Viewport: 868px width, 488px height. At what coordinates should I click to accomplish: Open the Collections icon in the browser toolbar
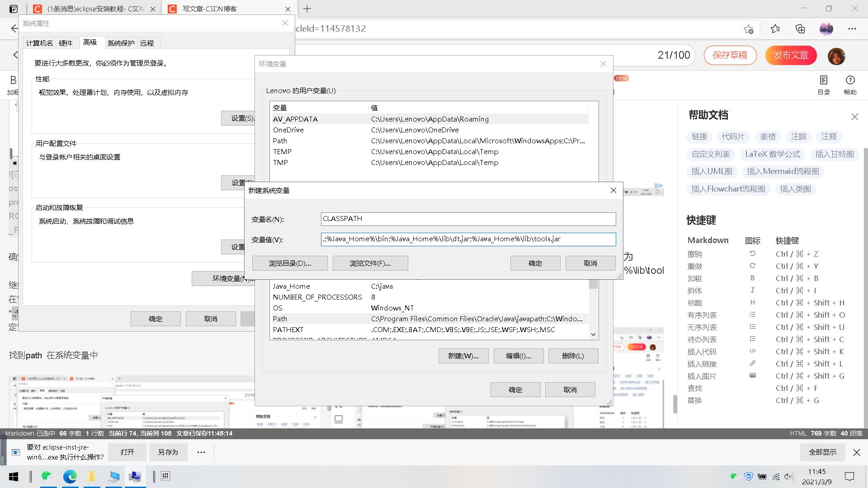coord(800,28)
